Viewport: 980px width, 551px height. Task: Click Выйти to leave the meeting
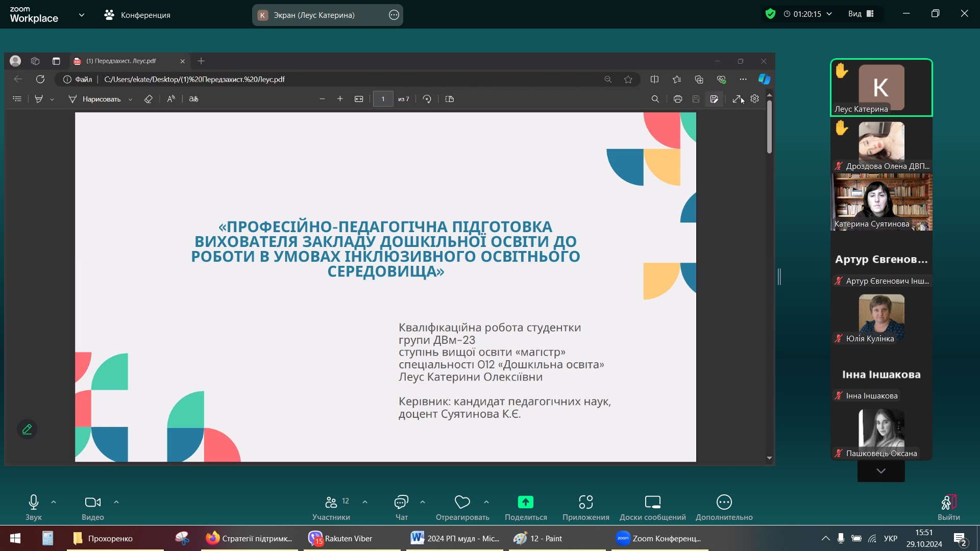[949, 507]
